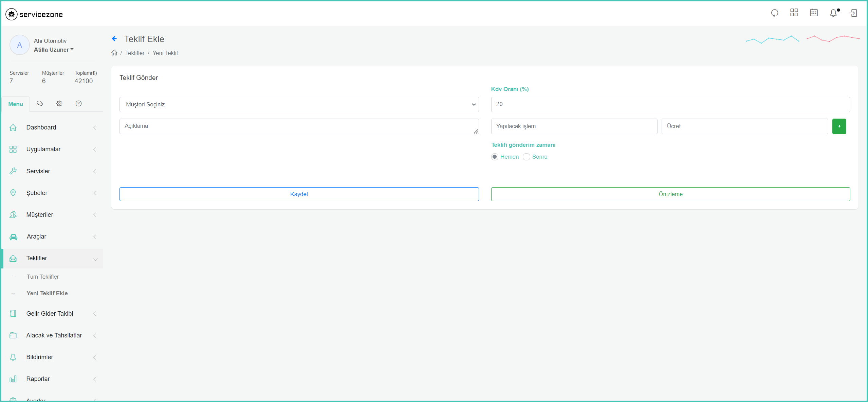
Task: Open Tüm Teklifler submenu item
Action: tap(43, 277)
